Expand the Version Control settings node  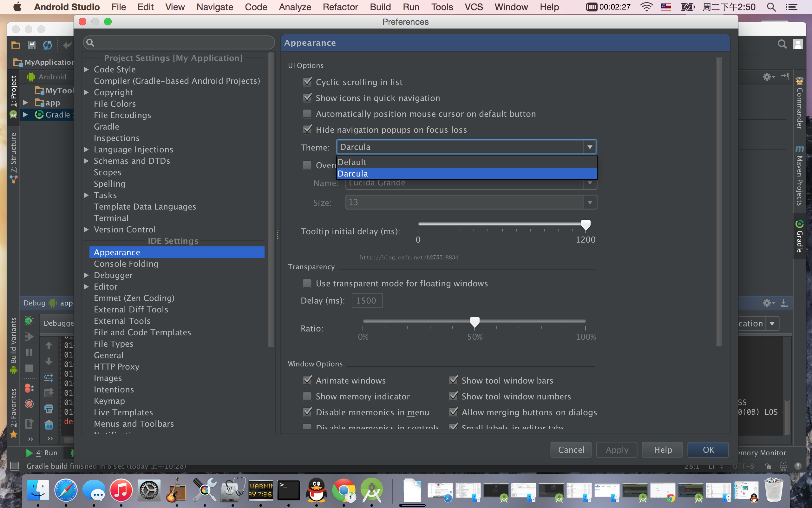pos(86,230)
